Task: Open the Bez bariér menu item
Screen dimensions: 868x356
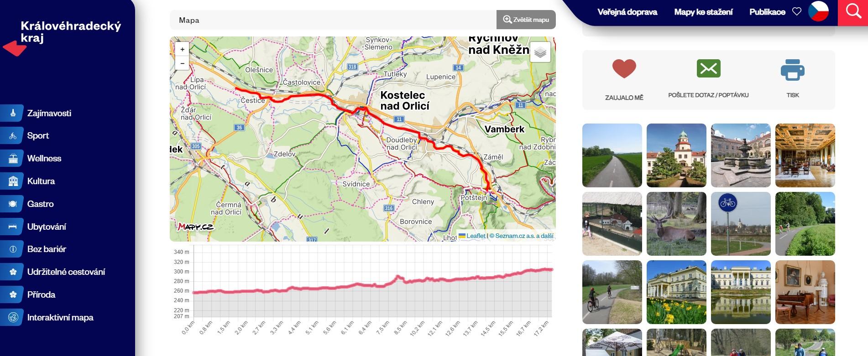Action: 47,249
